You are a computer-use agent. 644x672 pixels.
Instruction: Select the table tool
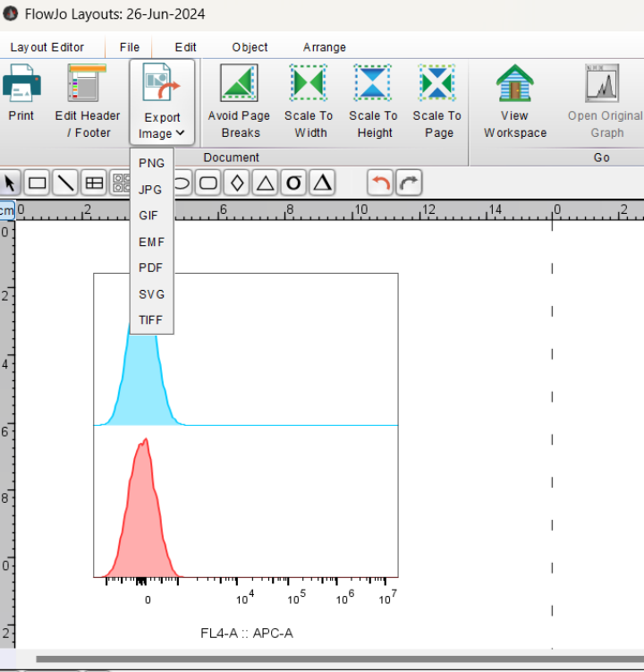coord(94,183)
